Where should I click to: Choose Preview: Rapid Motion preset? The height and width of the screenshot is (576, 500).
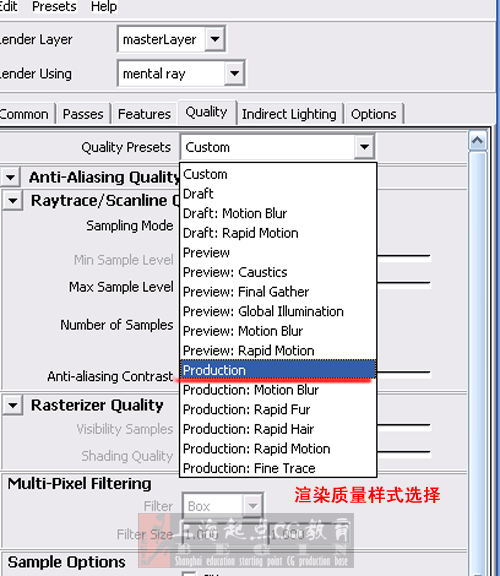point(278,350)
